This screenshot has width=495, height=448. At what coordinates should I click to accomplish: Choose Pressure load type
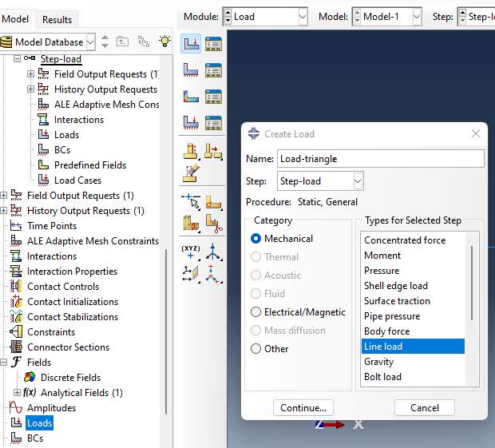pos(382,271)
